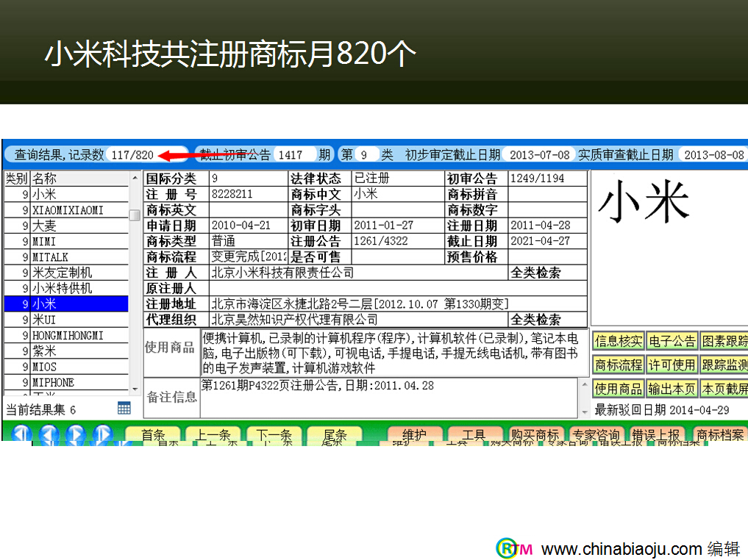Viewport: 748px width, 560px height.
Task: Click the 初审公告 value 1249/1194
Action: click(537, 179)
